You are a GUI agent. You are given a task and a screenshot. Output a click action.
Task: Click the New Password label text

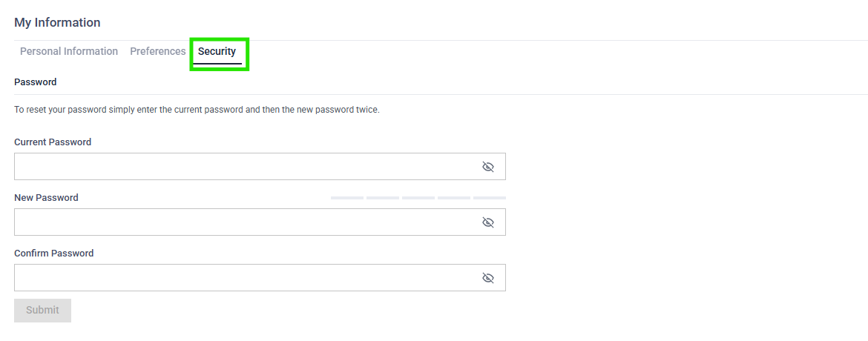(46, 198)
